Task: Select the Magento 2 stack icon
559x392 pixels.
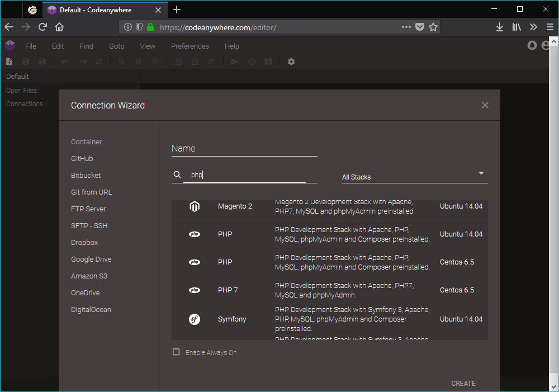Action: 194,206
